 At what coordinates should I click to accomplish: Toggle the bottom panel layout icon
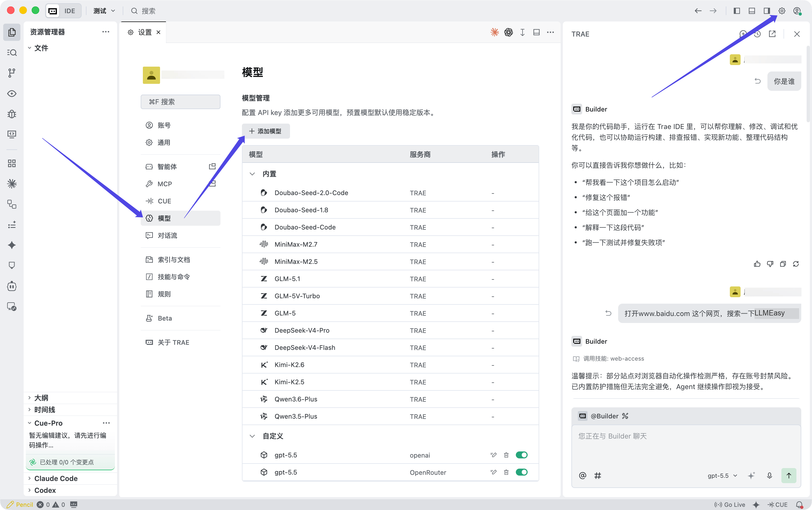pos(752,11)
